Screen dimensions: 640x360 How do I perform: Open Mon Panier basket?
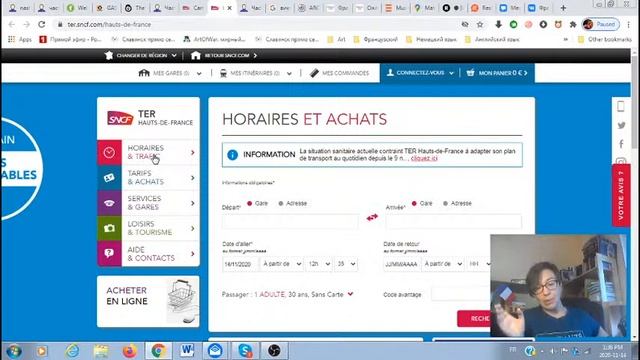tap(497, 73)
